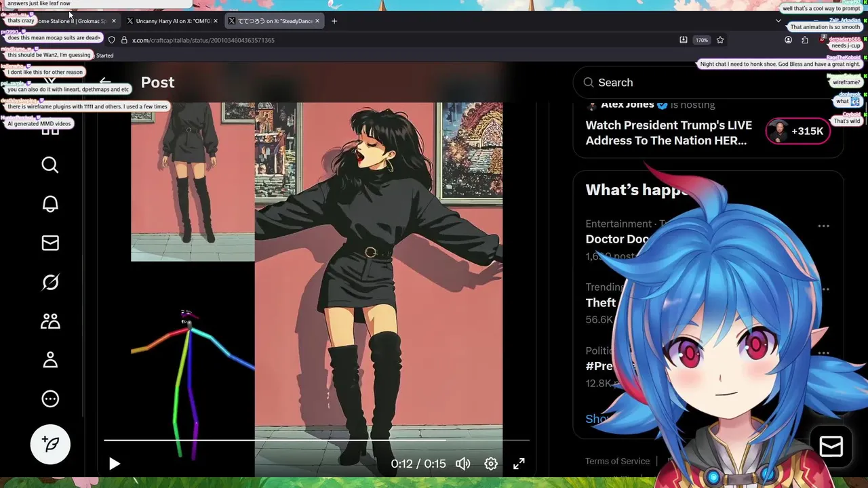The width and height of the screenshot is (868, 488).
Task: Reset the 170% zoom indicator
Action: [x=702, y=40]
